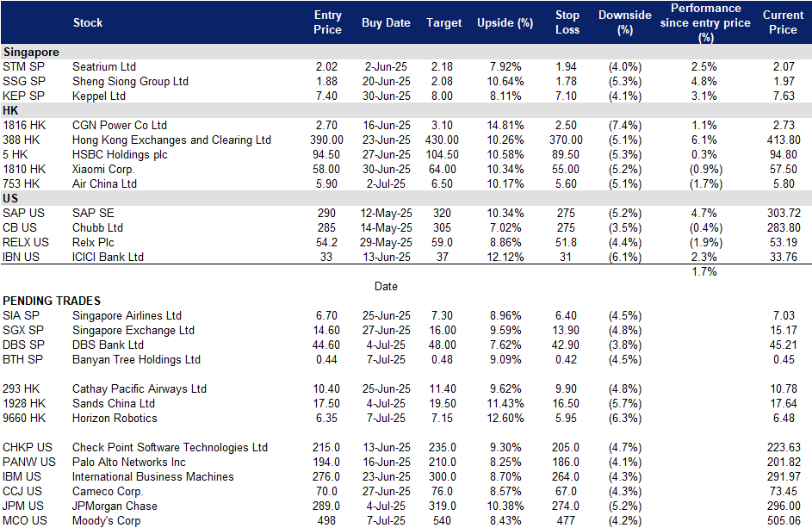Select the Target column header

click(x=443, y=22)
